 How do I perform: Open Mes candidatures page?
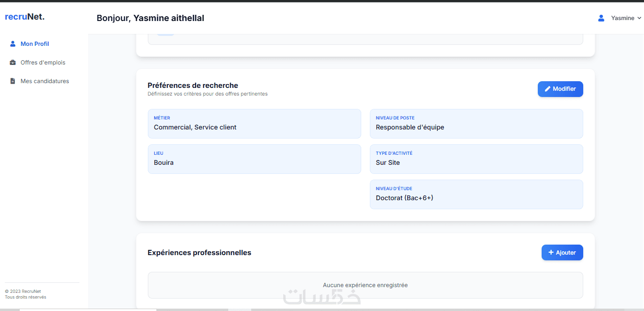[x=44, y=81]
